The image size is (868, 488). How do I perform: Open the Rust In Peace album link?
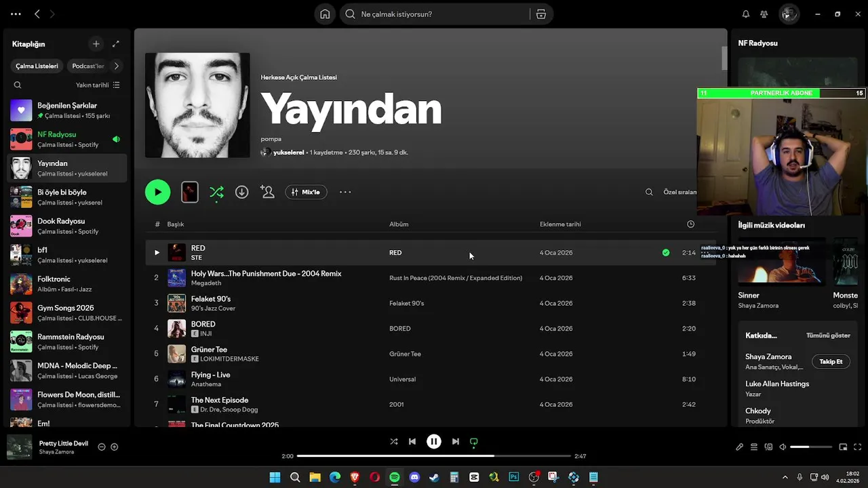456,278
